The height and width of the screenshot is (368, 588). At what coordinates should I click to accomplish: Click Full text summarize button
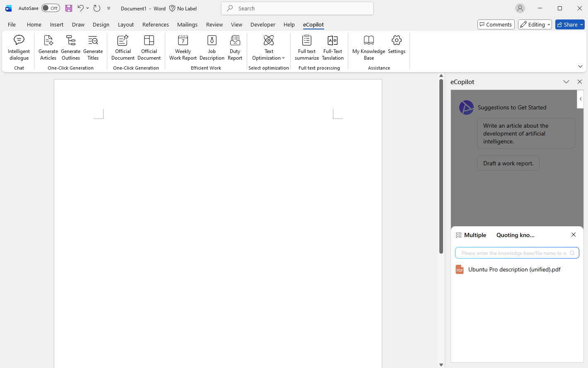[306, 48]
